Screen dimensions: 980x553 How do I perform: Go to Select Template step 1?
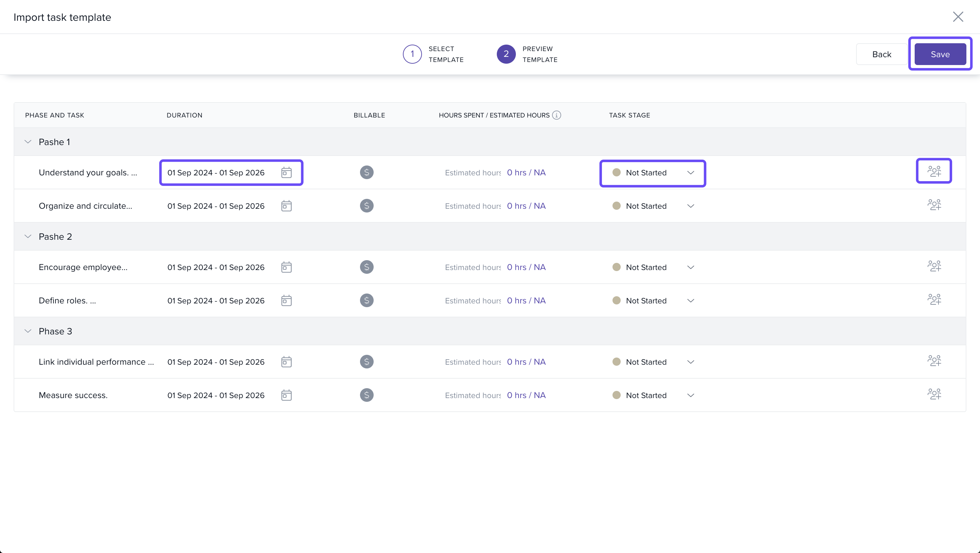point(412,54)
